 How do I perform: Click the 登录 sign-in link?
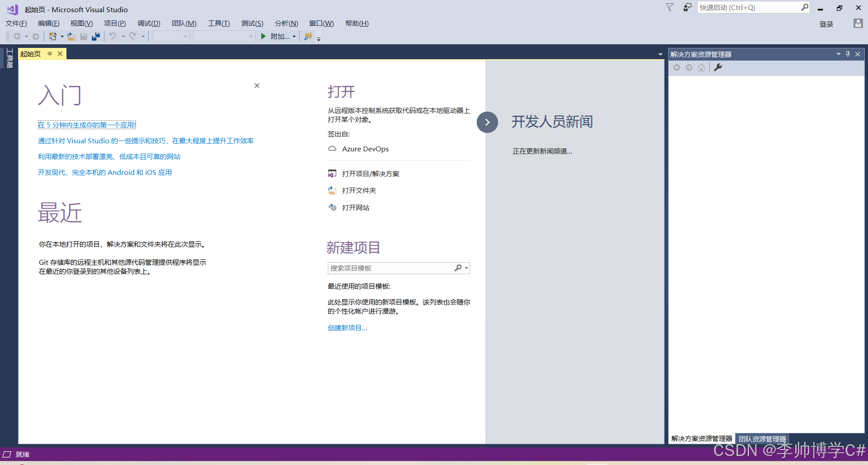[826, 24]
